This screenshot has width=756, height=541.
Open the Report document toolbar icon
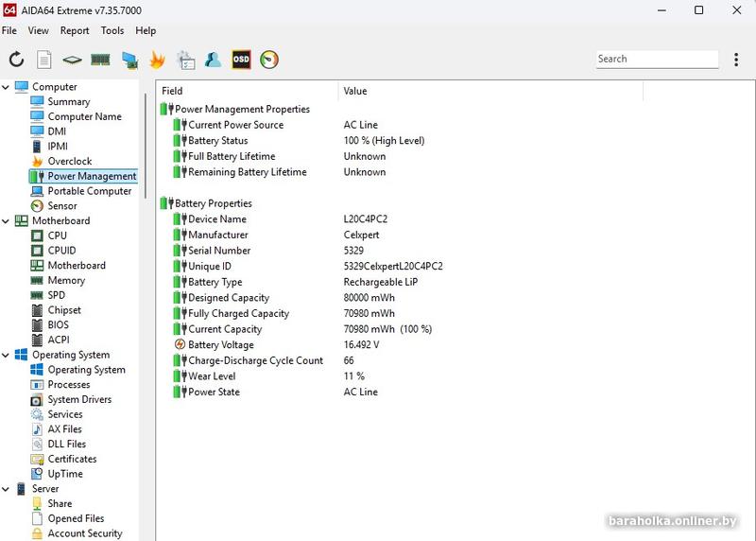tap(43, 60)
